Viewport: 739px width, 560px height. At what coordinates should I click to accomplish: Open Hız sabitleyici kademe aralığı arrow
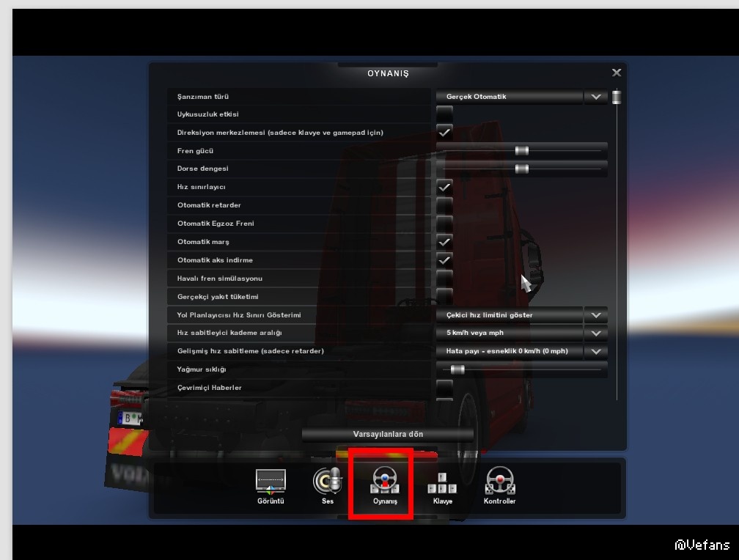click(x=596, y=334)
